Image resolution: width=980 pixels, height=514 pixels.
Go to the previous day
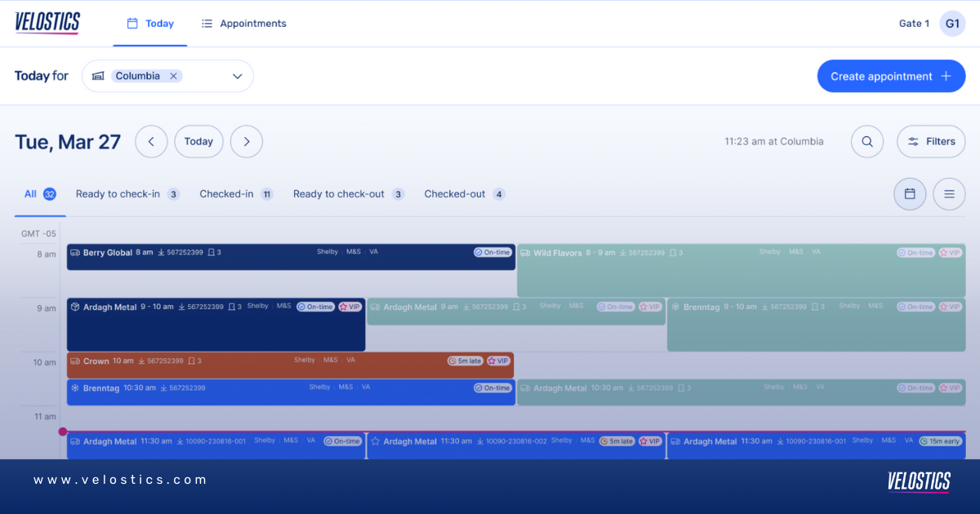point(151,141)
